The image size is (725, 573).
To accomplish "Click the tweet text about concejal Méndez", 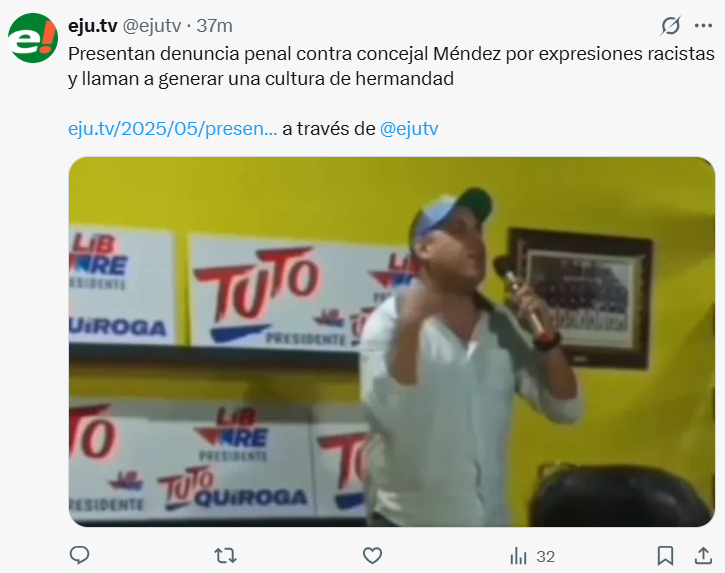I will tap(391, 66).
